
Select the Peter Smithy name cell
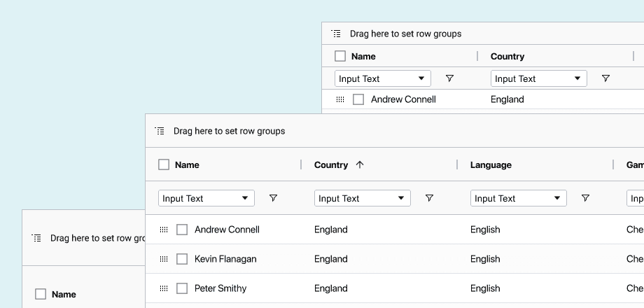(x=220, y=288)
